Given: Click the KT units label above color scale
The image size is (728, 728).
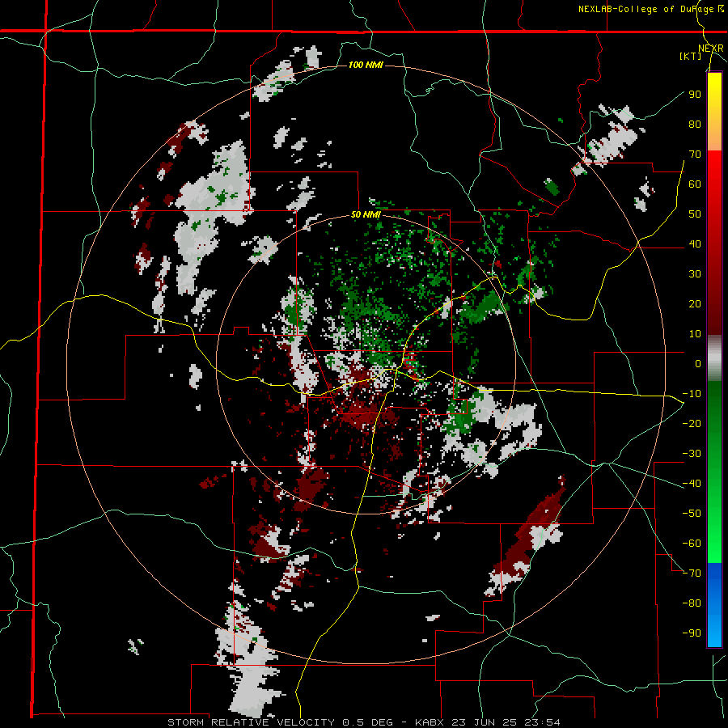Looking at the screenshot, I should coord(691,56).
